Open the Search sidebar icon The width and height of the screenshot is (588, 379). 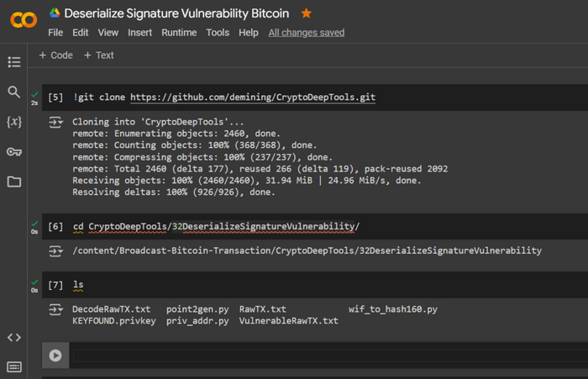click(13, 92)
